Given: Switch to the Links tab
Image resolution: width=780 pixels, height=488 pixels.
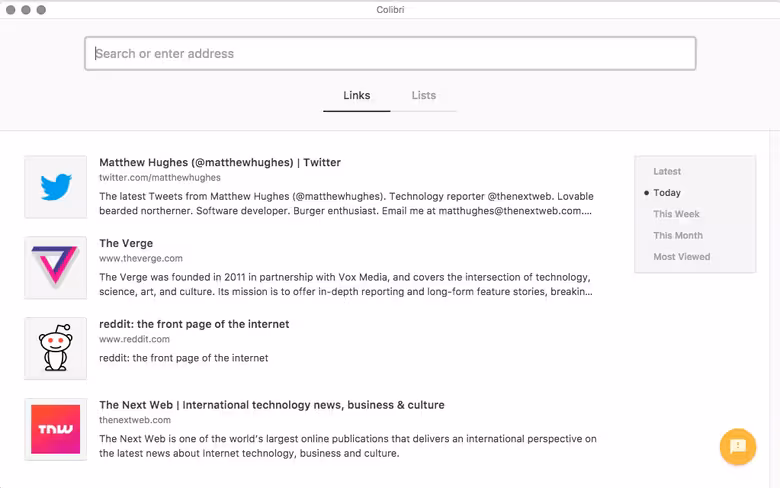Looking at the screenshot, I should [357, 96].
